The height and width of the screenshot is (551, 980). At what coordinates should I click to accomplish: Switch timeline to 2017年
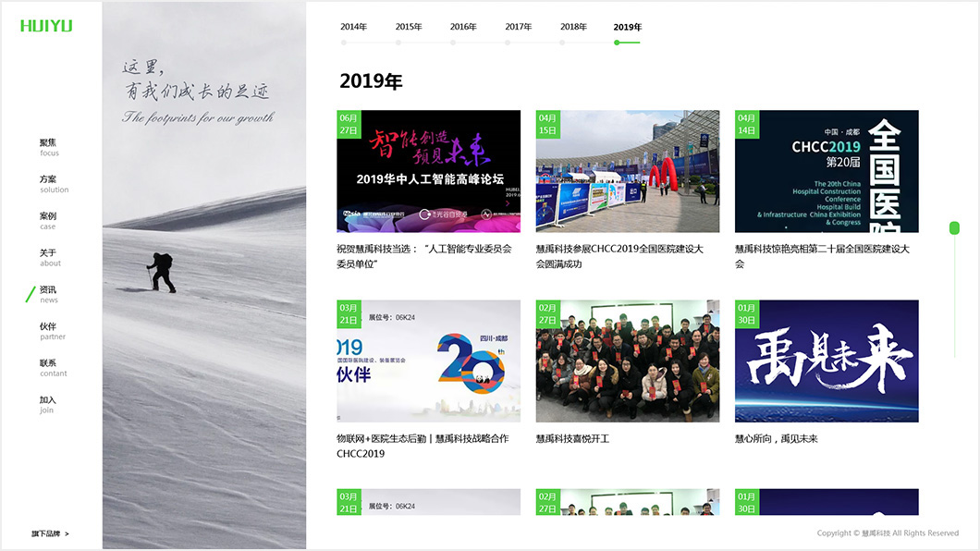518,27
